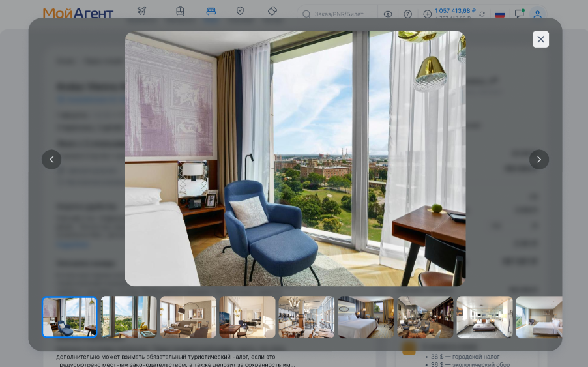Open the lounge with bookshelves thumbnail
Screen dimensions: 588x367
click(x=425, y=317)
